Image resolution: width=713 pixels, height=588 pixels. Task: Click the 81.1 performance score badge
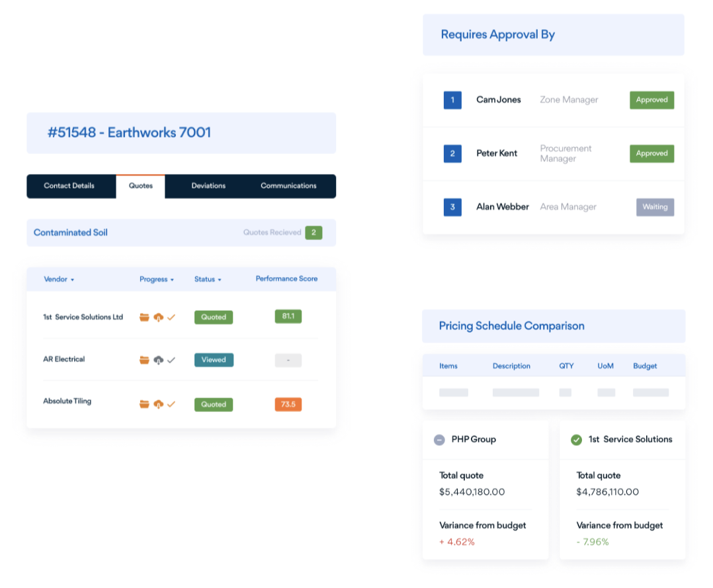pos(288,316)
